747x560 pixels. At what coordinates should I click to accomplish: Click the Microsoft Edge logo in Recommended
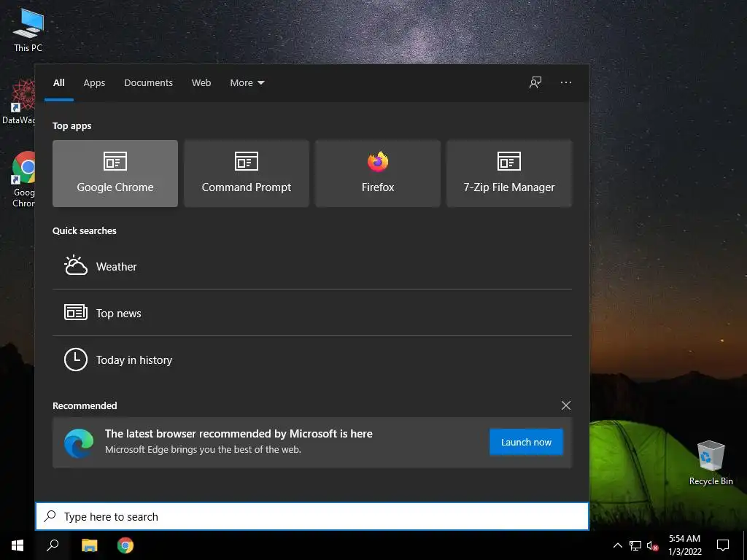tap(79, 443)
